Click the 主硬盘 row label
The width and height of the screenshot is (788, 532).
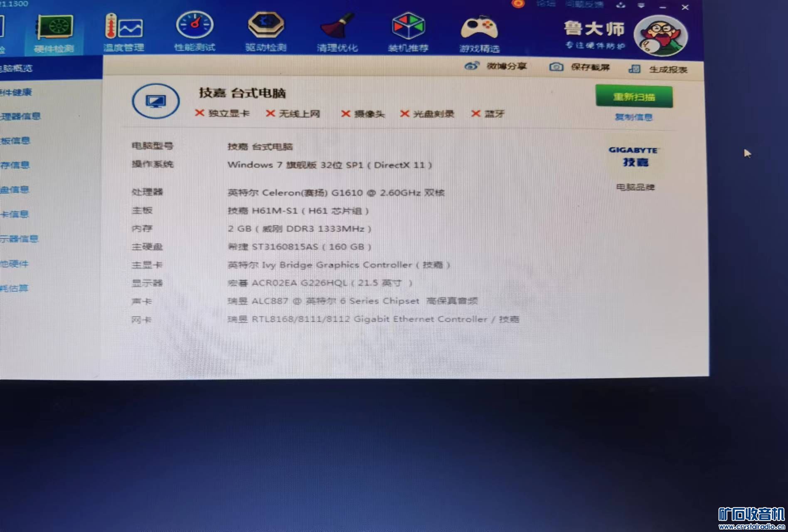click(x=147, y=247)
